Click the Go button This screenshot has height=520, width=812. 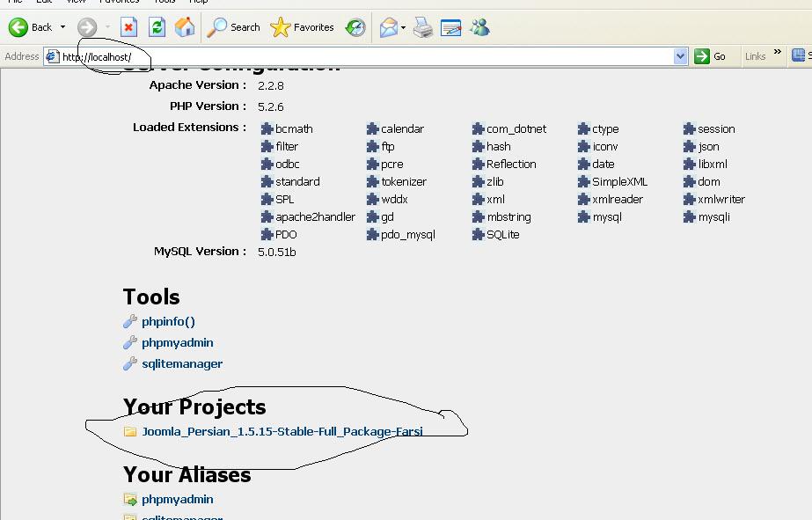(x=710, y=56)
